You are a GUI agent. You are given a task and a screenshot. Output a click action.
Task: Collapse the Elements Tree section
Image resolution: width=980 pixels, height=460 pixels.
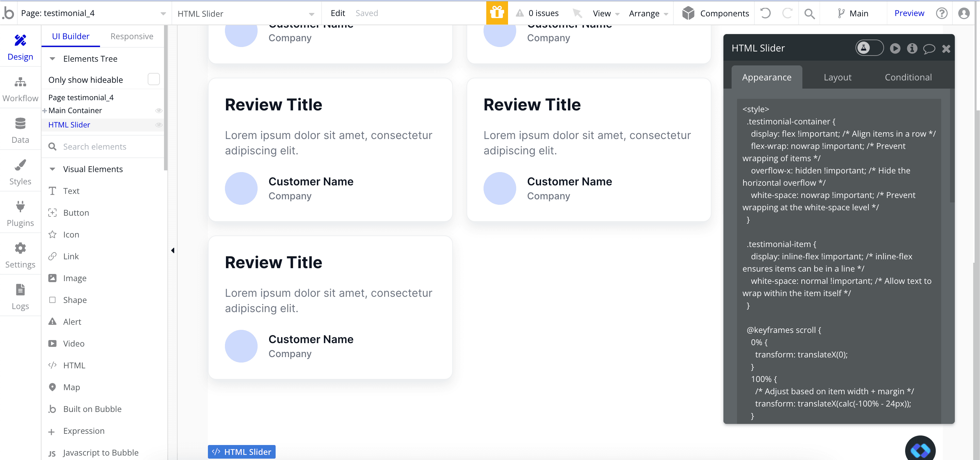(x=52, y=59)
